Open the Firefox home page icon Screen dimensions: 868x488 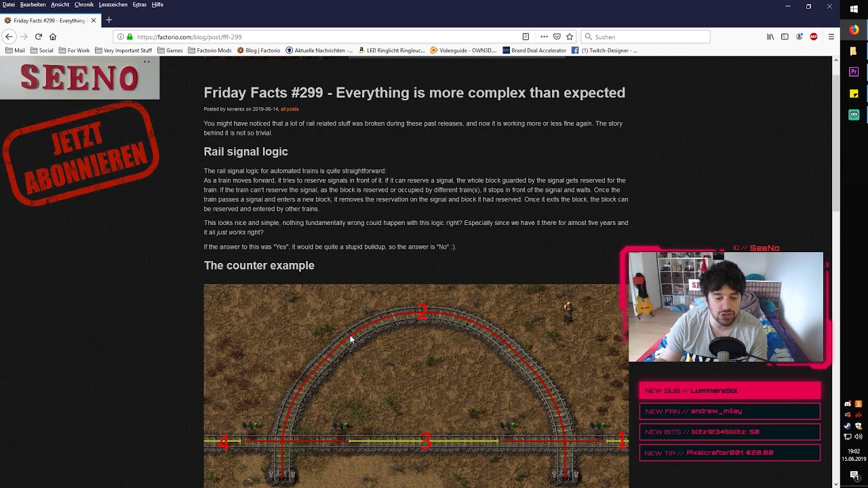53,37
